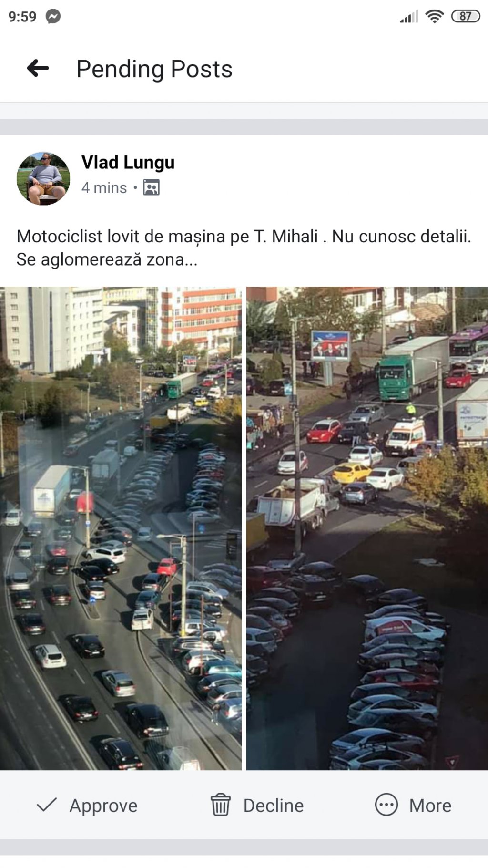Go back using the left arrow
This screenshot has height=868, width=488.
(38, 69)
